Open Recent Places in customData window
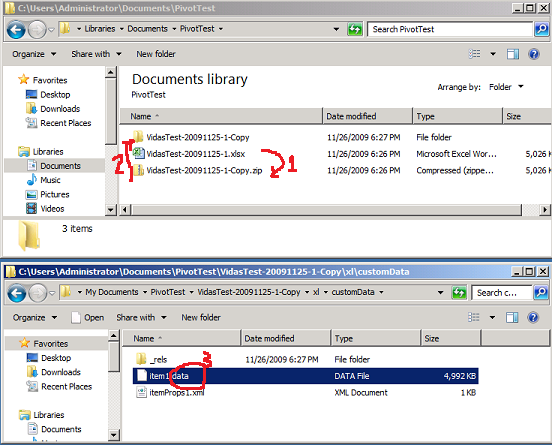 (59, 387)
